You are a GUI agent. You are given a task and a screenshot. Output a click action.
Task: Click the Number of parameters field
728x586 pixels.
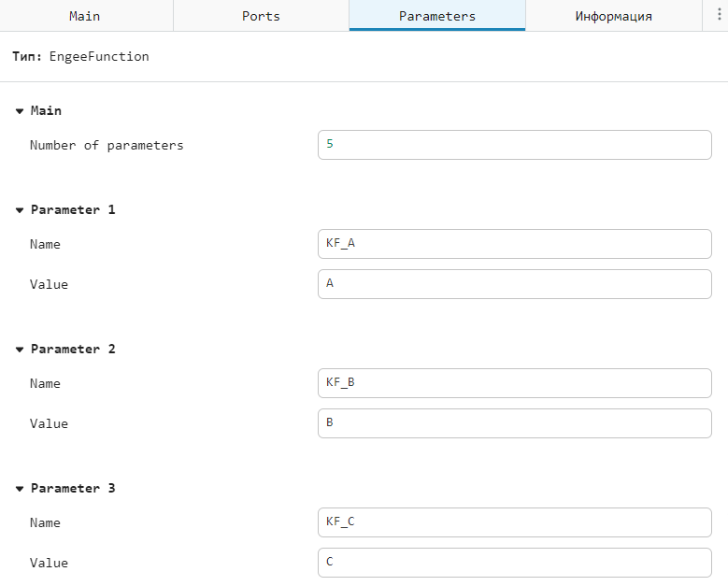pyautogui.click(x=514, y=145)
